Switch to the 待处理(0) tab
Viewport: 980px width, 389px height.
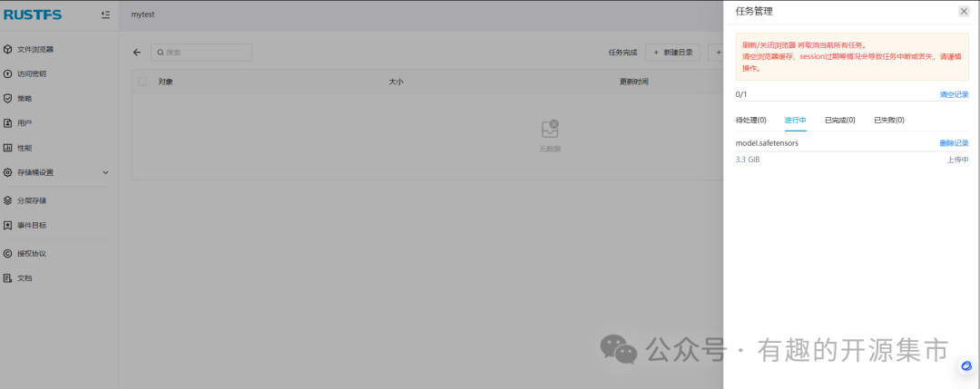point(750,120)
